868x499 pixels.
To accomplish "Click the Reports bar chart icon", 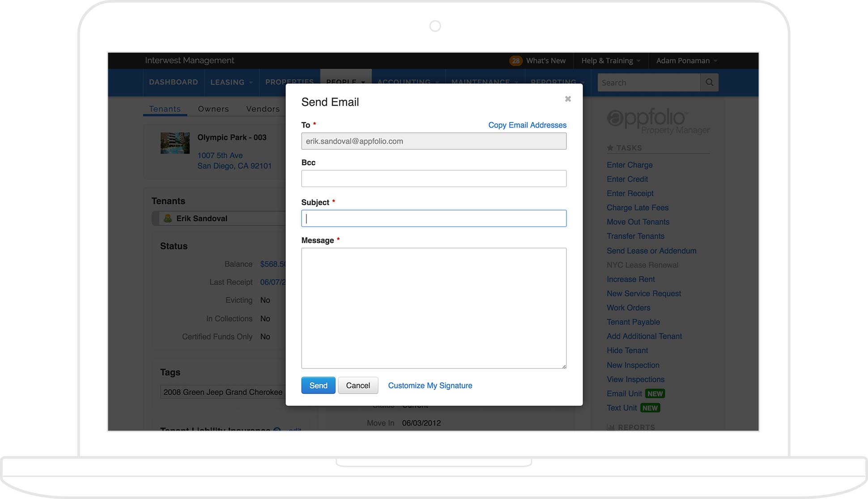I will (610, 427).
